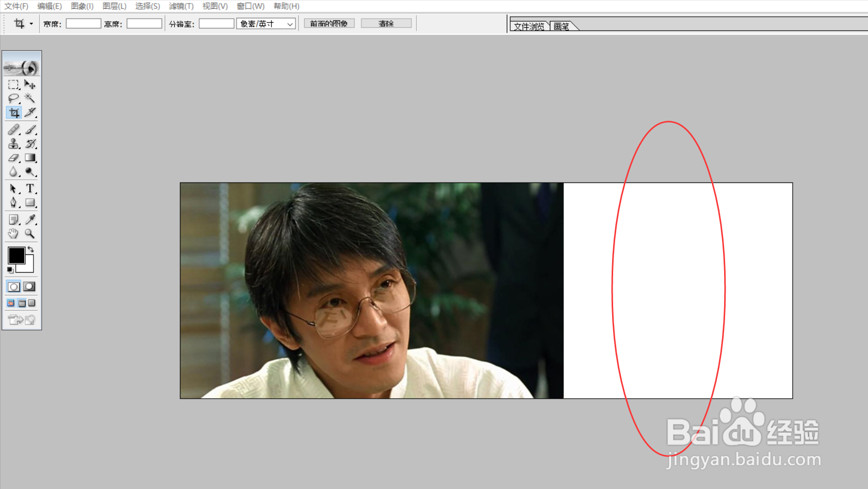Select the Type tool

pos(30,189)
